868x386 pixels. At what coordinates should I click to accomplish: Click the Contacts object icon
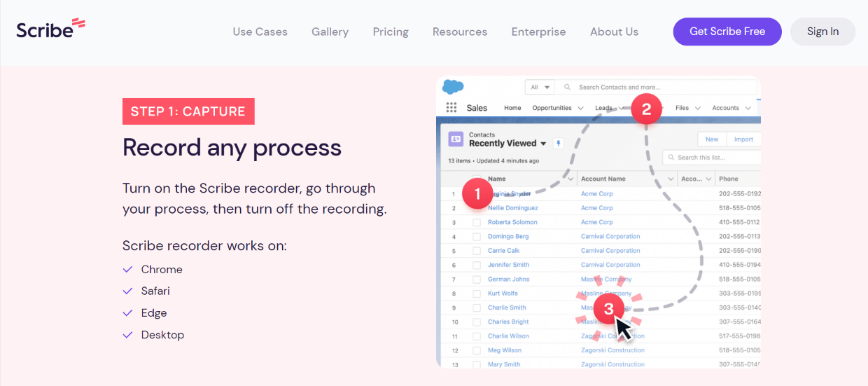point(456,139)
